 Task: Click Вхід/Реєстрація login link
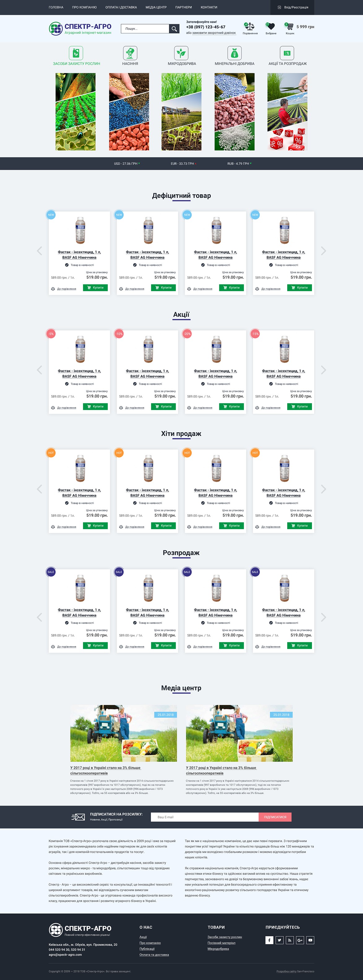coord(293,7)
